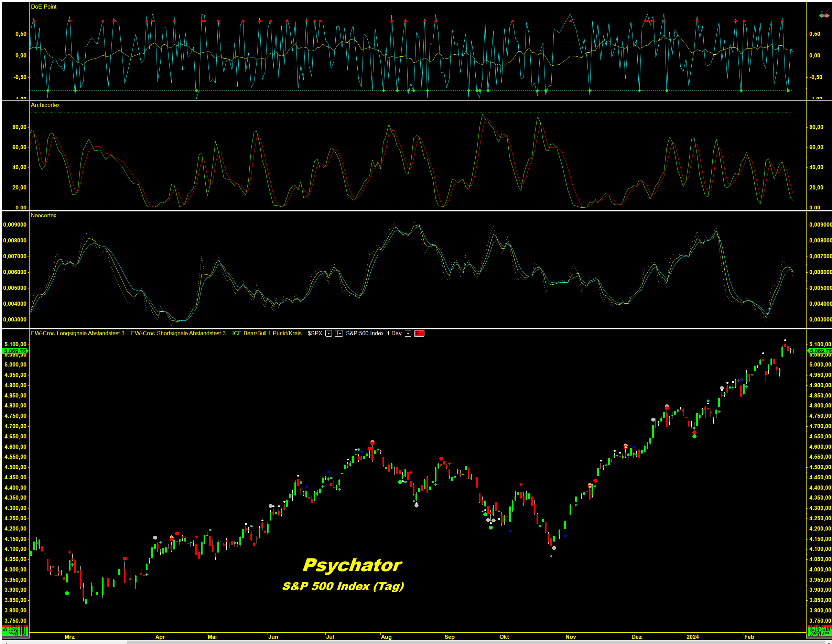Select the DoE Point indicator label
The image size is (832, 644).
[44, 7]
